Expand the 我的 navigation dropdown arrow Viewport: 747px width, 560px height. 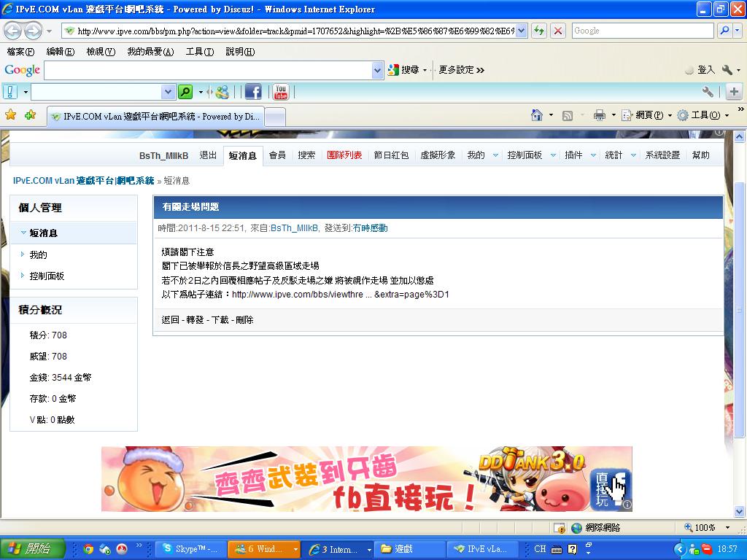[495, 155]
